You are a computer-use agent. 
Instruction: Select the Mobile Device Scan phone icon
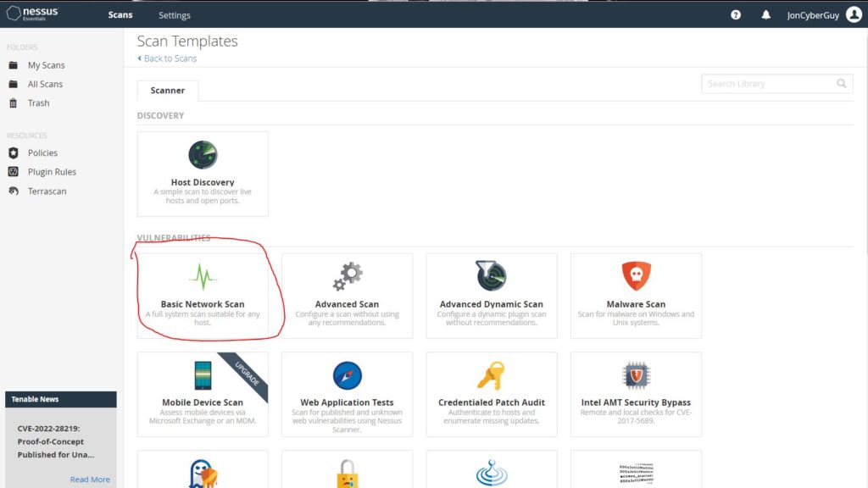pos(203,375)
